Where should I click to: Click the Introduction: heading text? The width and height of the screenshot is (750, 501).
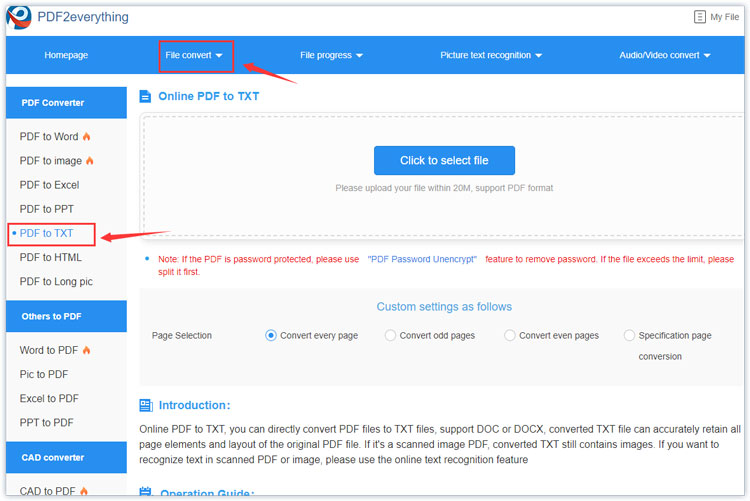coord(195,405)
